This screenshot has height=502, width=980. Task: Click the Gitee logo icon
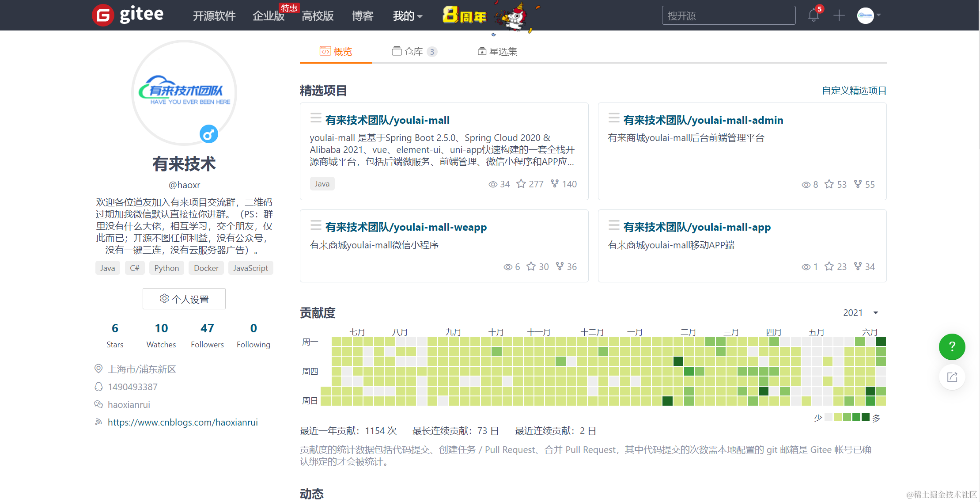103,15
